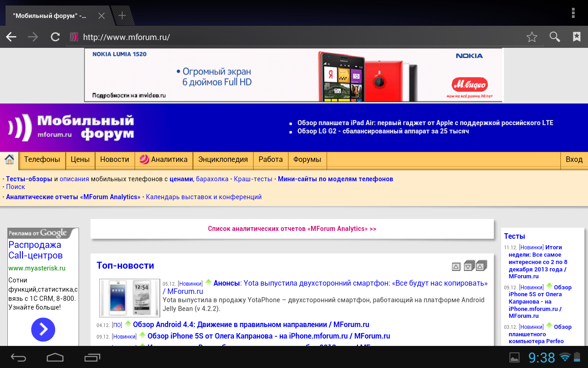The image size is (588, 368).
Task: Open the барахолка link
Action: click(x=212, y=179)
